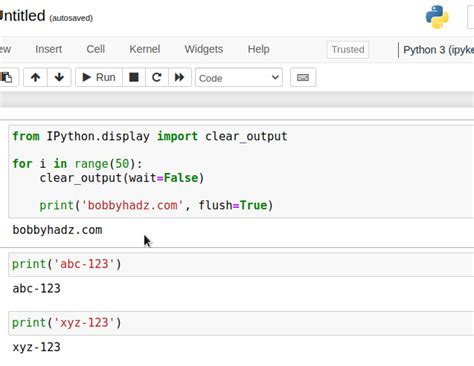Click the 'for i in range(50):' line
Screen dimensions: 474x366
tap(77, 164)
